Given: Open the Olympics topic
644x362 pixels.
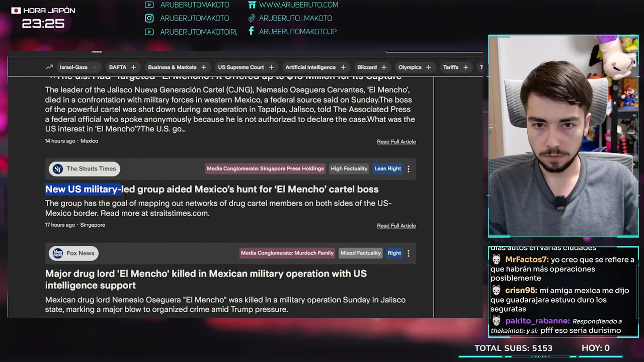Looking at the screenshot, I should click(410, 67).
